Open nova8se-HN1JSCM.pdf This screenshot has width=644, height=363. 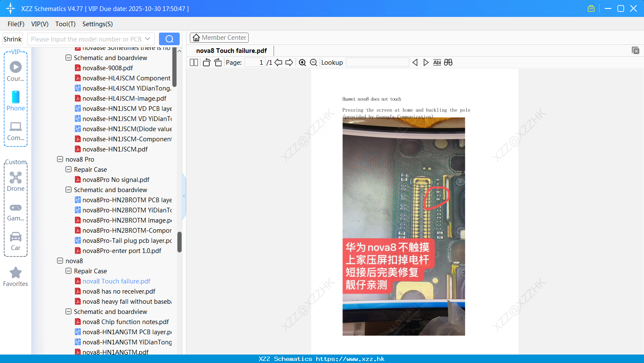coord(115,149)
